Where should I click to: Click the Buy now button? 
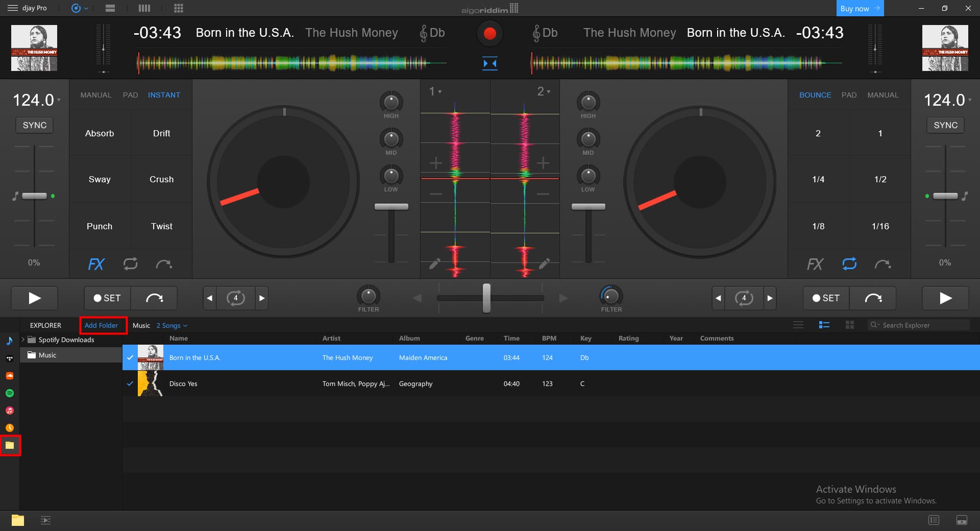(x=860, y=8)
